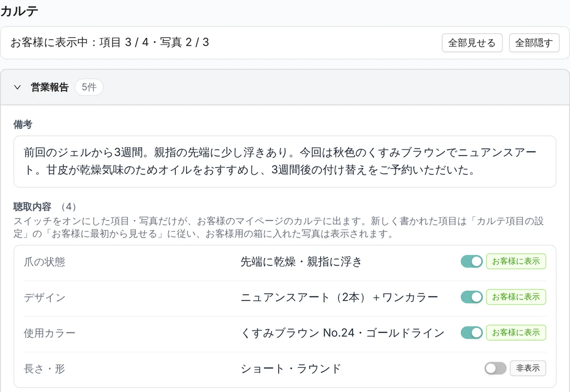
Task: Click お客様に表示 badge in デザイン row
Action: [516, 297]
